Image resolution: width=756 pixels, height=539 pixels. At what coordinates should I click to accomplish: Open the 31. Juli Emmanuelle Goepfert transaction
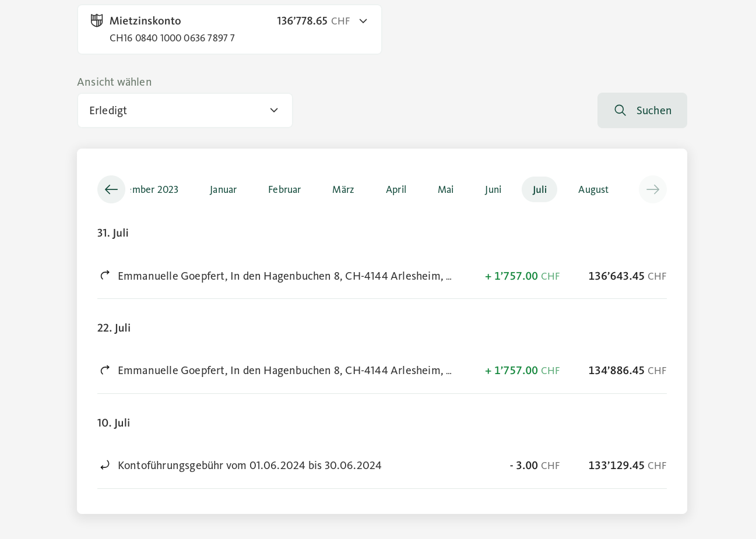(382, 276)
